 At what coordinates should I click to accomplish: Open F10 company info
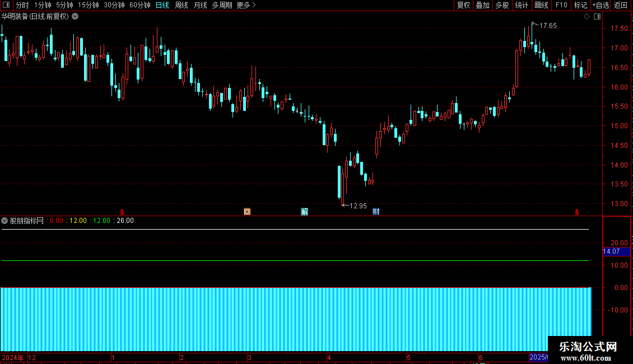pyautogui.click(x=561, y=5)
